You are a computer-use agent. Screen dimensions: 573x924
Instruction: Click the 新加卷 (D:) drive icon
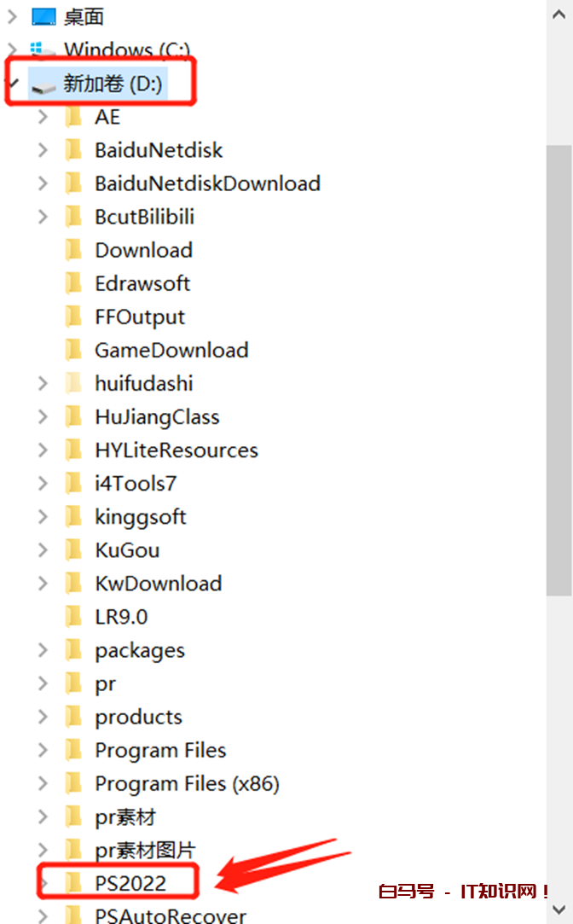(x=43, y=84)
